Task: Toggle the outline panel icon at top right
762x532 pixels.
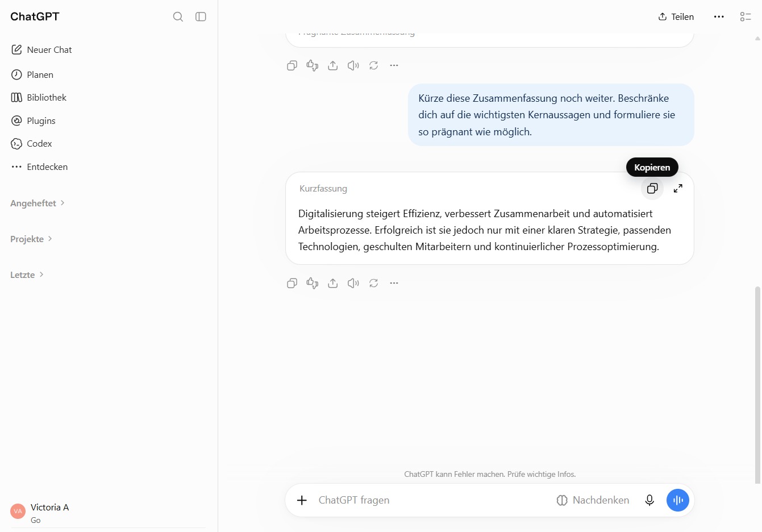Action: [x=746, y=16]
